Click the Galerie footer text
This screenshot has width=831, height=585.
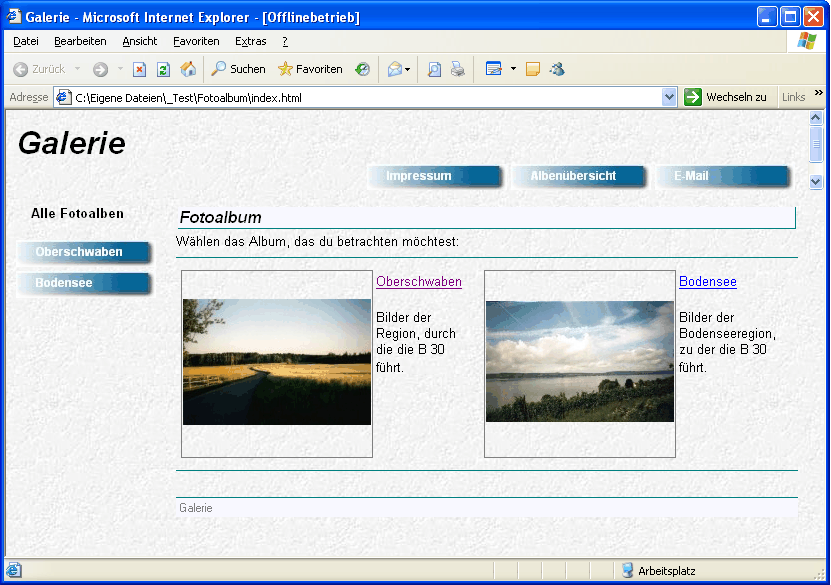(x=196, y=508)
